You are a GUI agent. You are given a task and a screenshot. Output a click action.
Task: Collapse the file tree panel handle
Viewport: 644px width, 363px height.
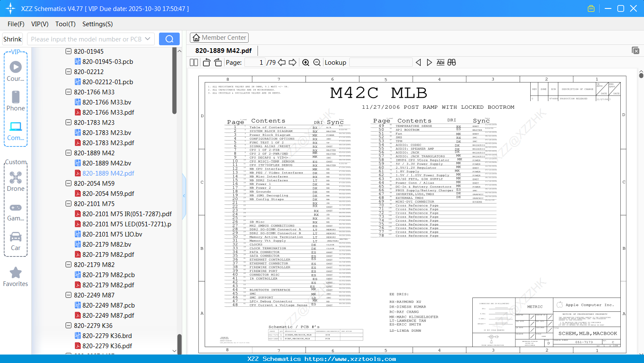click(x=184, y=196)
